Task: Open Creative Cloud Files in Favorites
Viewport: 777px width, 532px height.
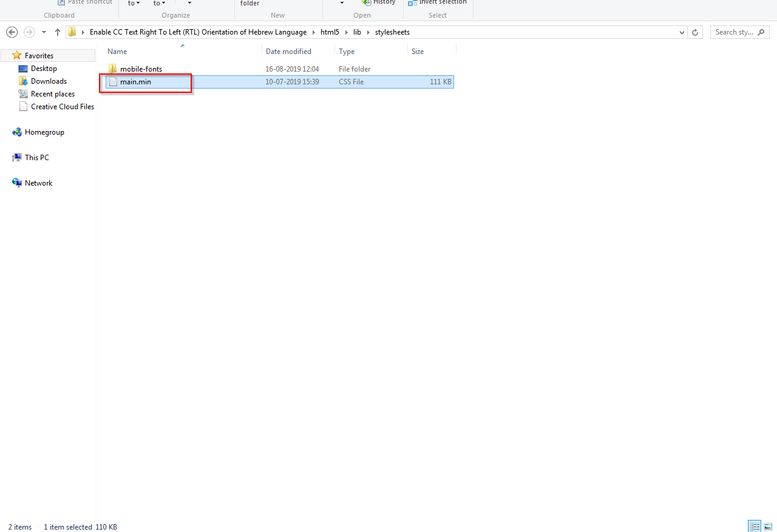Action: tap(62, 107)
